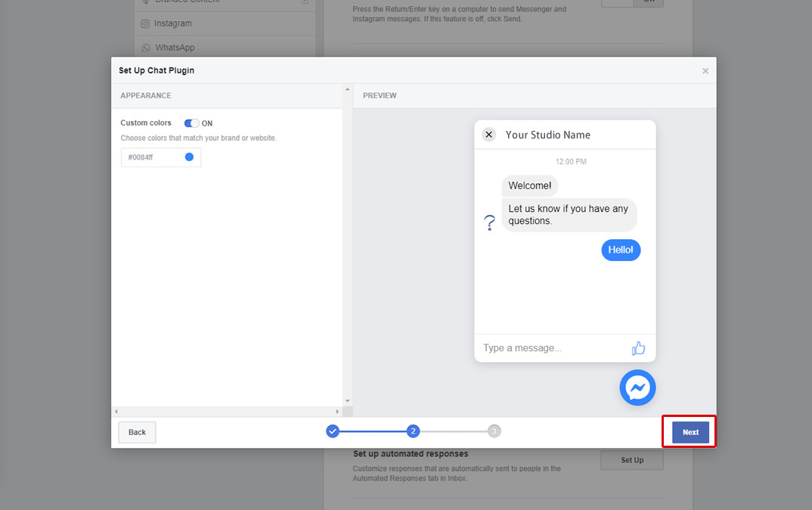
Task: Click the 'Hello!' blue chat bubble
Action: 621,250
